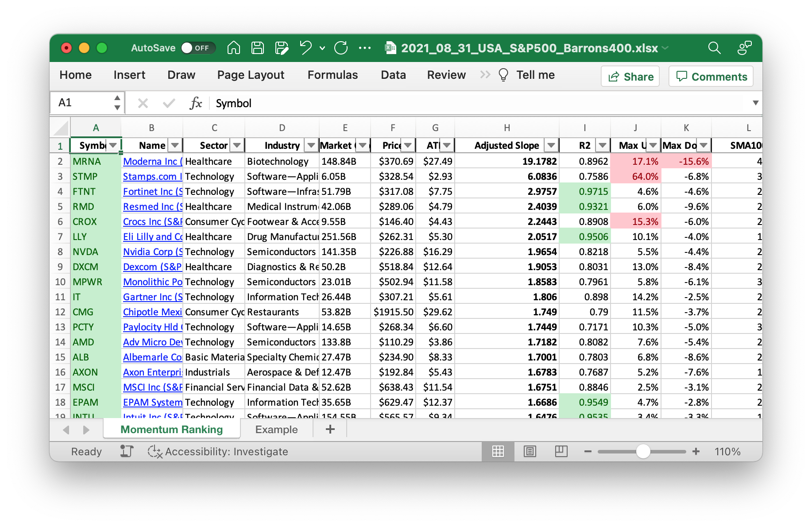The image size is (812, 527).
Task: Undo the last action
Action: point(305,48)
